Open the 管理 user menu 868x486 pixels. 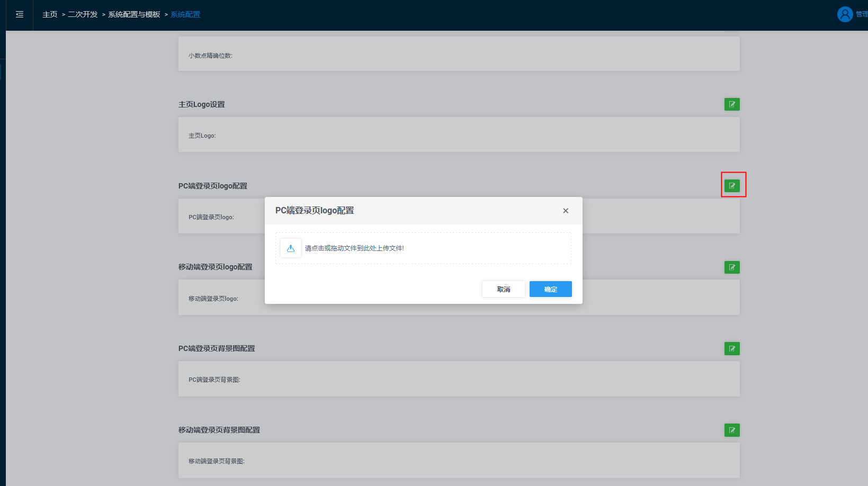pyautogui.click(x=861, y=14)
